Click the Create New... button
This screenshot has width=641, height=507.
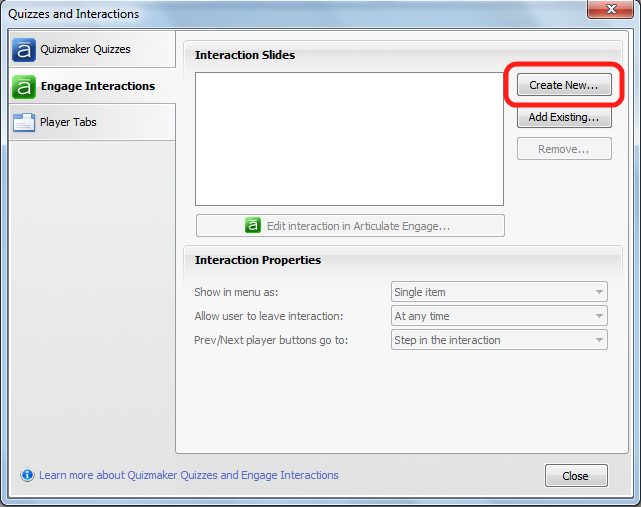(x=564, y=85)
